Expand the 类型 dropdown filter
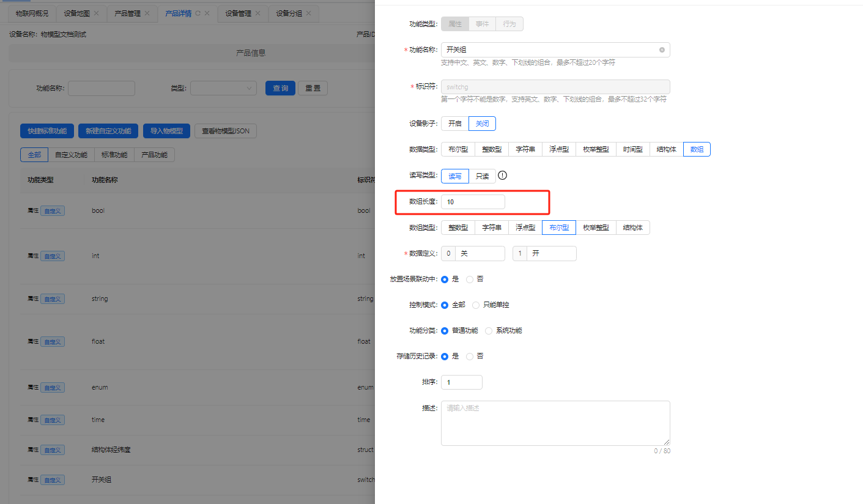 pos(223,88)
